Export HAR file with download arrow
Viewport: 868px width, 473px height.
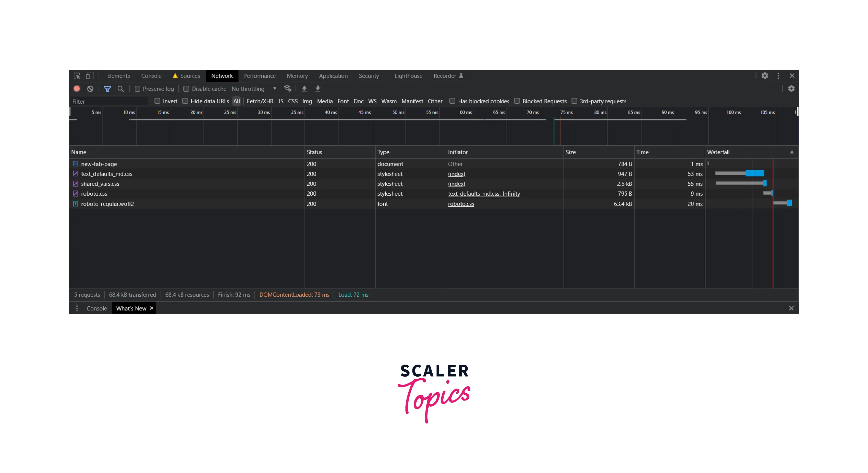coord(317,89)
